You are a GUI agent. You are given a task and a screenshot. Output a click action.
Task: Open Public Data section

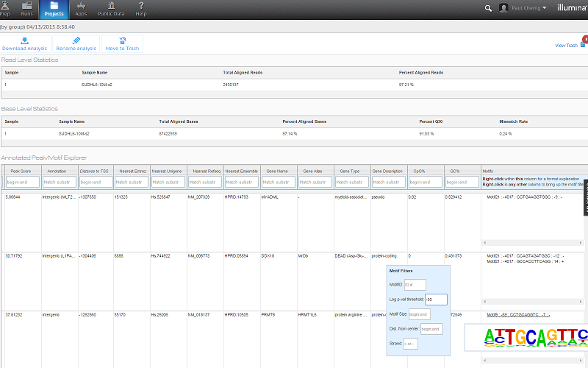[110, 9]
